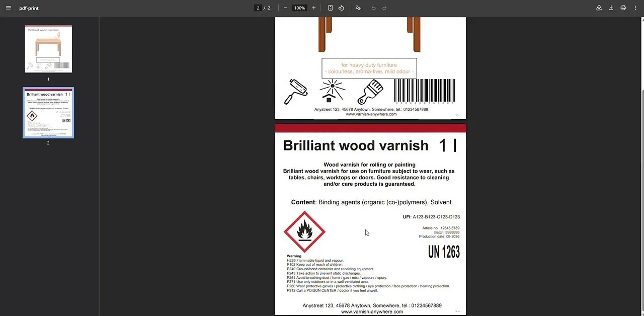Click 'P240 Ground/bond container' line

[x=331, y=269]
